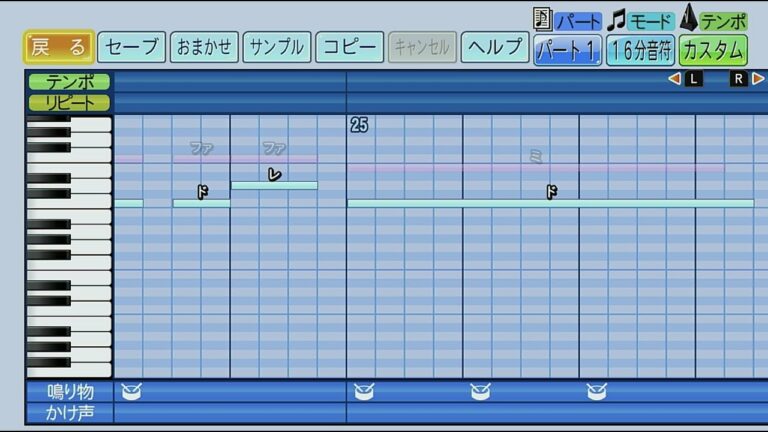The height and width of the screenshot is (432, 768).
Task: Click the コピー (Copy) button
Action: tap(349, 47)
